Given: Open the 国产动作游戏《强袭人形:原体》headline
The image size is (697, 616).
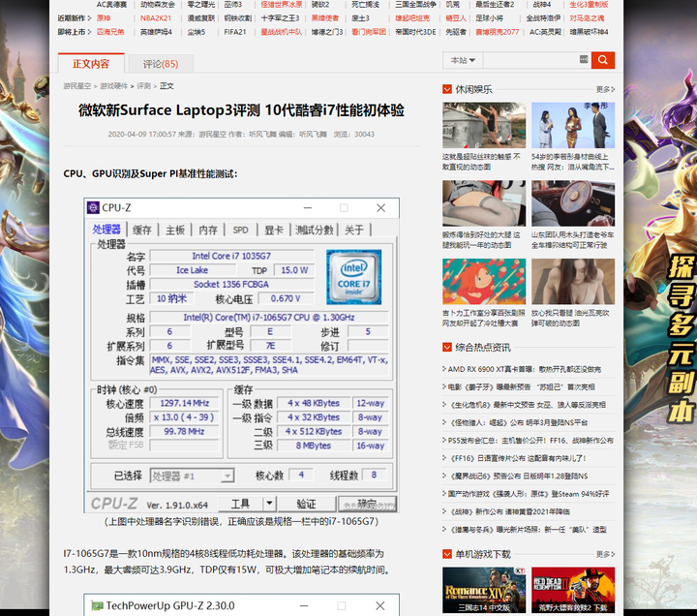Looking at the screenshot, I should click(x=529, y=494).
